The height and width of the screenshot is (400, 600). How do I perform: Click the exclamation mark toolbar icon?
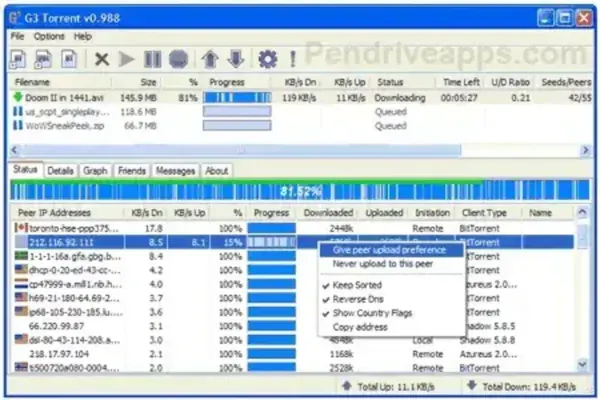(293, 59)
